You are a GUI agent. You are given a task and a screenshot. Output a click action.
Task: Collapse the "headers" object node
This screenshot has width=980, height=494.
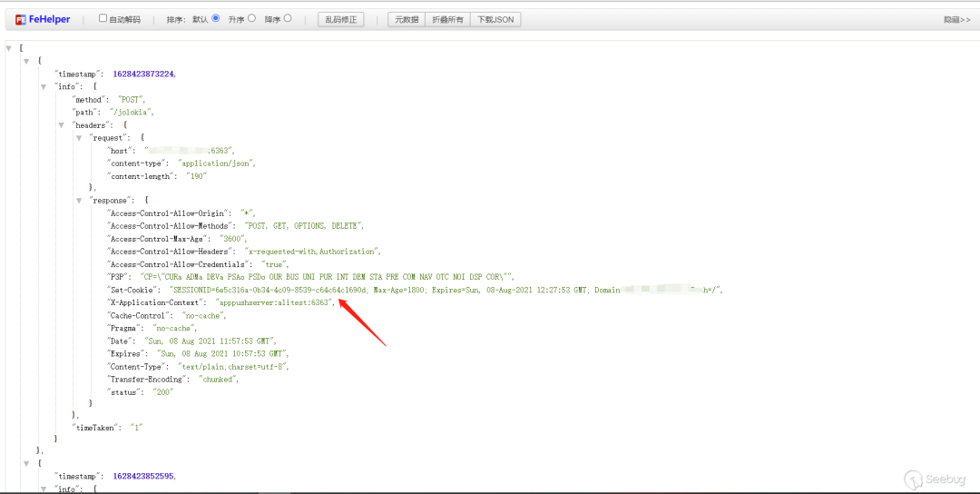(x=62, y=125)
